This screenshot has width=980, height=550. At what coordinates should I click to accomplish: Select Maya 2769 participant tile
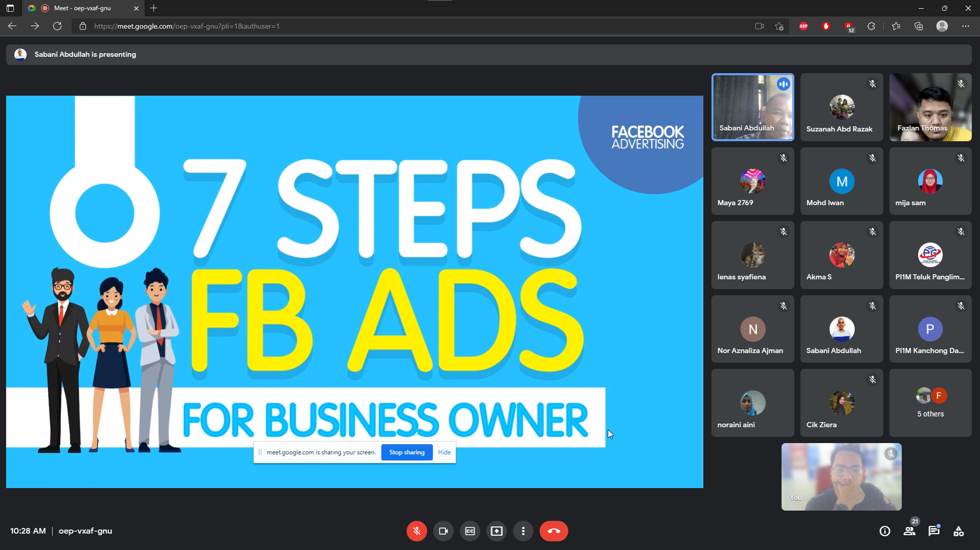(x=752, y=181)
